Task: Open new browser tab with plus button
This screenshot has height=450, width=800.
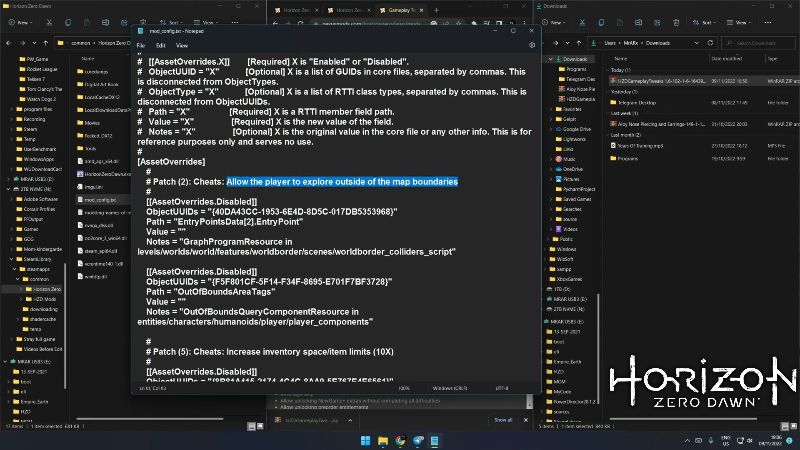Action: click(436, 10)
